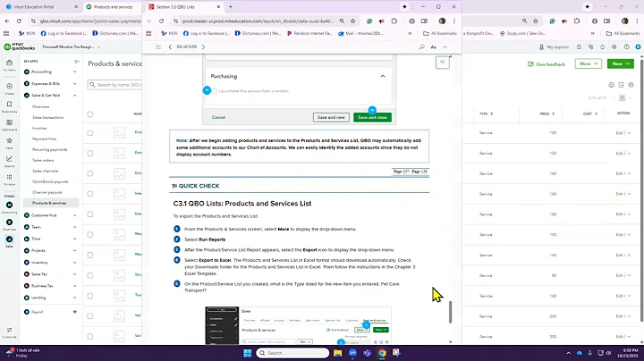Sort the table by the PRICE column header
644x361 pixels.
click(547, 113)
